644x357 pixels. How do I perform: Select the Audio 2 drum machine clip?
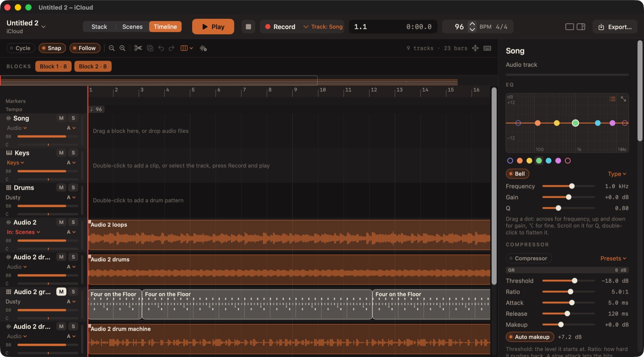[x=289, y=339]
